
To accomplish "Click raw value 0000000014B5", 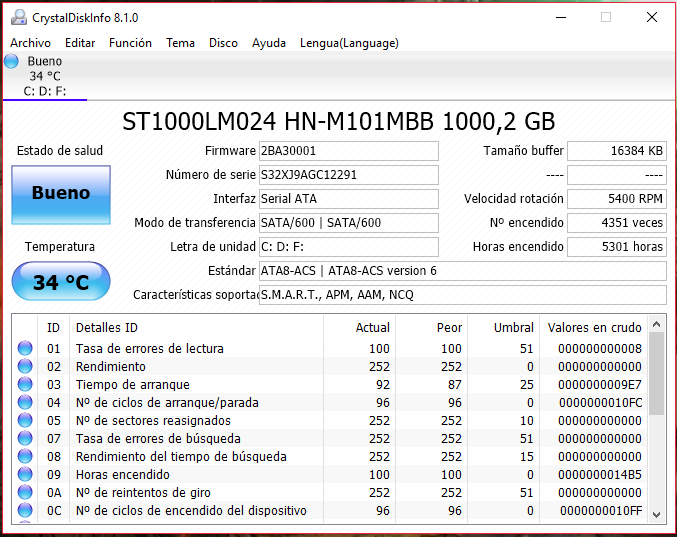I will click(x=600, y=474).
